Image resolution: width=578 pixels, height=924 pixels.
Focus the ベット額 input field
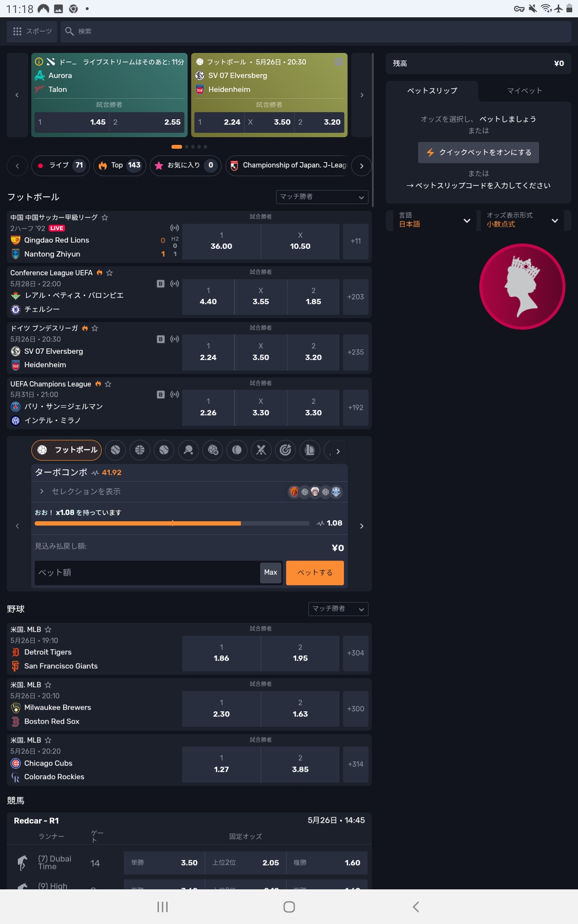[x=147, y=573]
